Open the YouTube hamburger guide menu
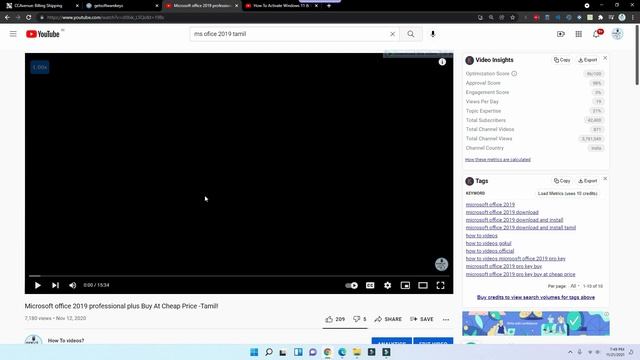The height and width of the screenshot is (360, 640). click(x=13, y=34)
